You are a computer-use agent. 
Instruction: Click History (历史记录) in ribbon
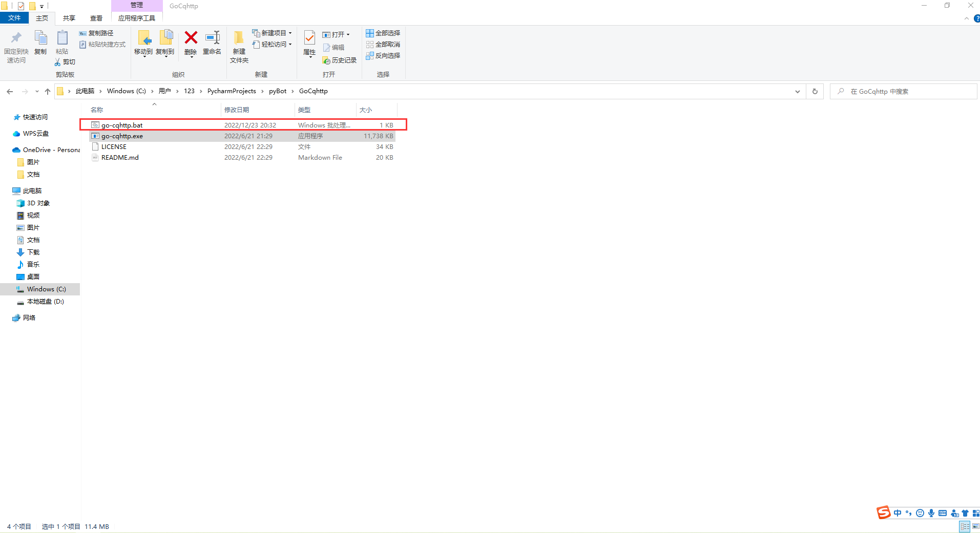[339, 60]
